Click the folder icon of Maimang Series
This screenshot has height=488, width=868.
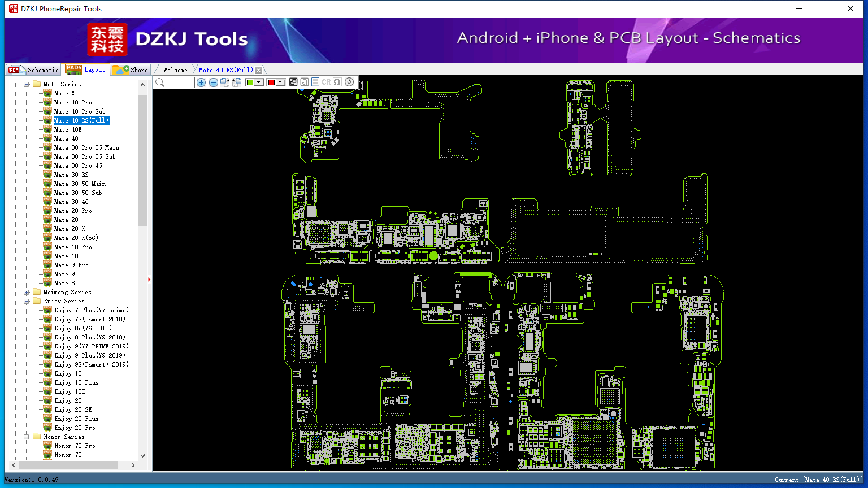(x=37, y=292)
